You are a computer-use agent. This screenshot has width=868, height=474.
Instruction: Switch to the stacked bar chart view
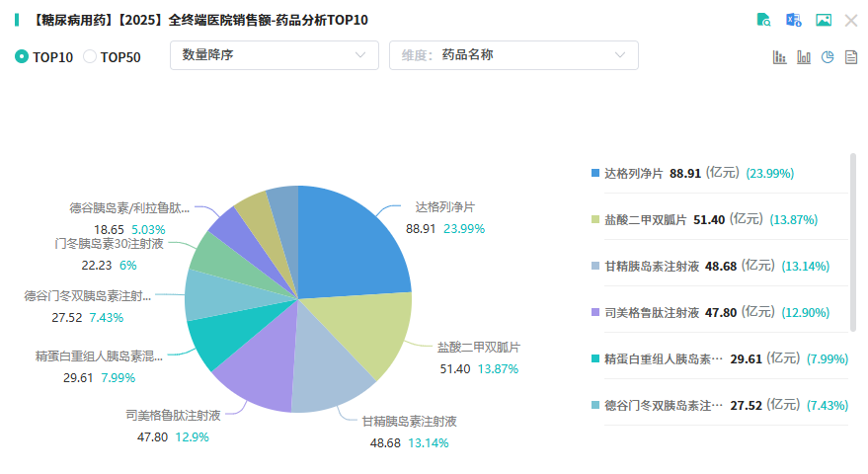pos(779,56)
